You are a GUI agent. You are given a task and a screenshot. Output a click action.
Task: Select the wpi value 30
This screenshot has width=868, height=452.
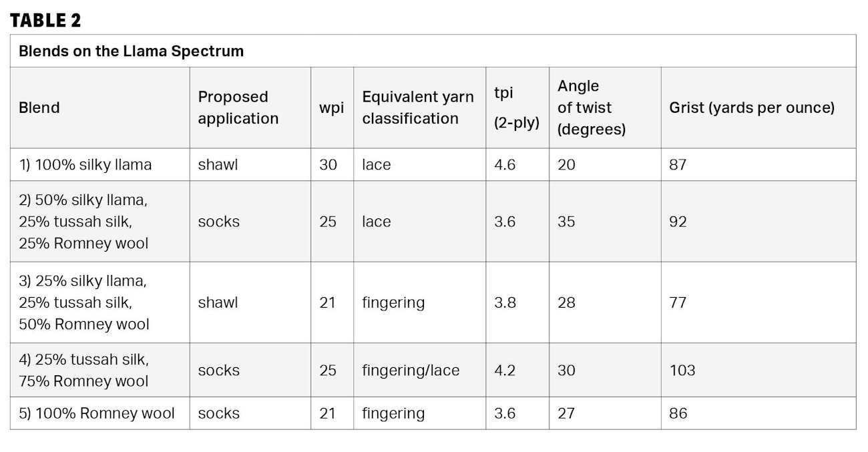pos(328,164)
